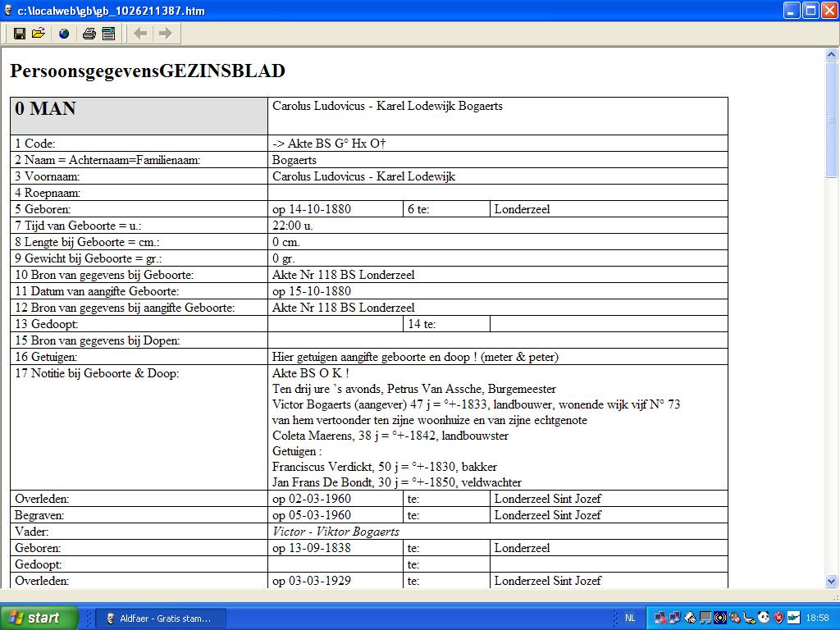Click the '13 Gedoopt:' label

(47, 324)
